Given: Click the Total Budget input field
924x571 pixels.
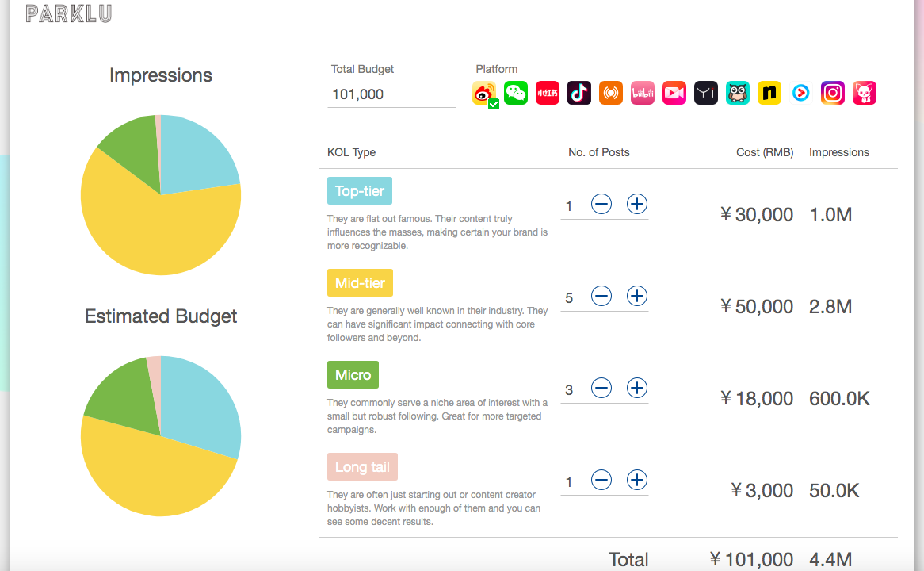Looking at the screenshot, I should click(392, 94).
